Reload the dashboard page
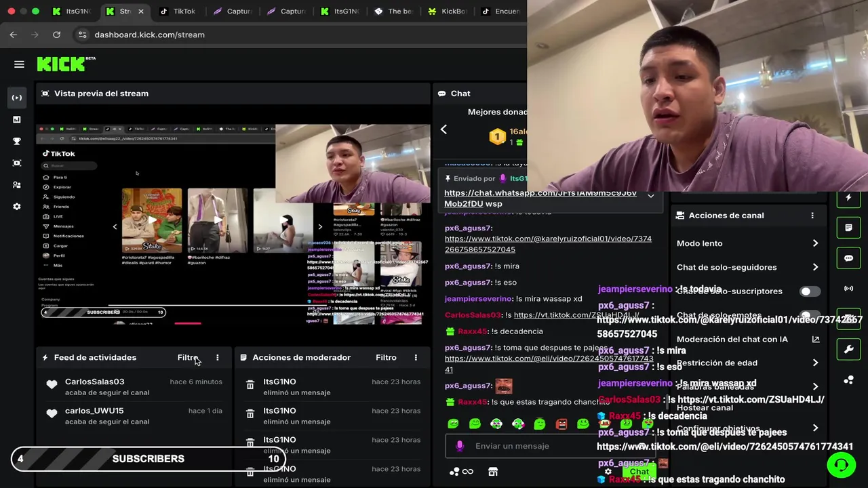This screenshot has height=488, width=868. 57,35
